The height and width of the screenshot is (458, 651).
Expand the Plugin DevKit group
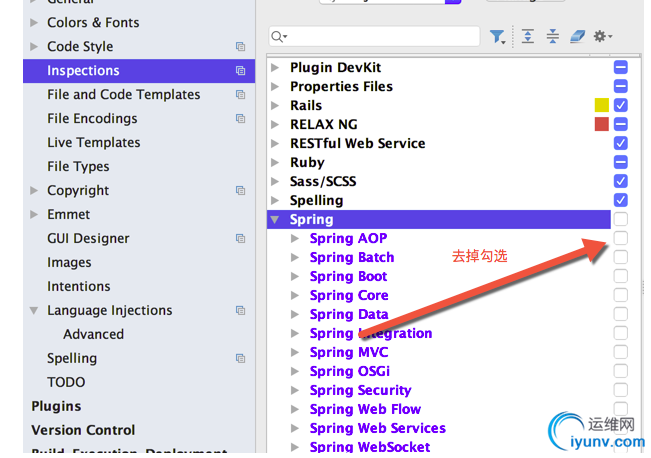[275, 67]
